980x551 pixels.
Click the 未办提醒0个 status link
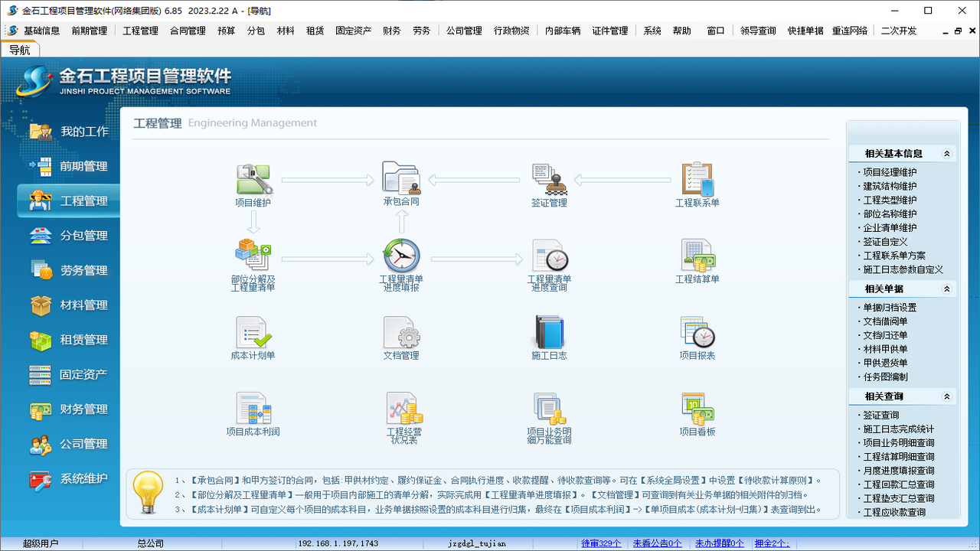coord(719,543)
